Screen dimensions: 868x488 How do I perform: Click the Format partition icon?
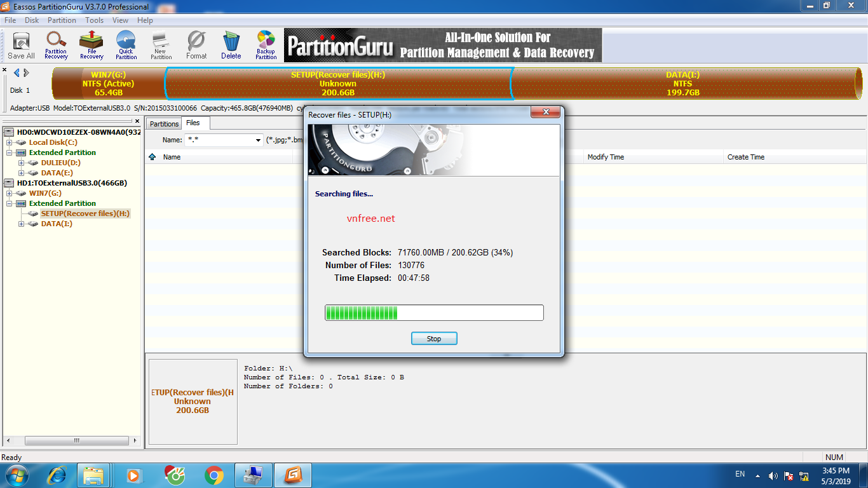click(x=196, y=46)
